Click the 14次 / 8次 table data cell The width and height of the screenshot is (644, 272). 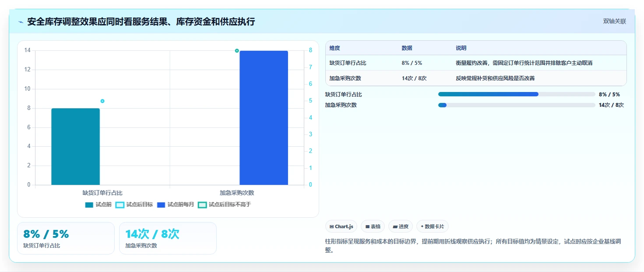tap(414, 78)
